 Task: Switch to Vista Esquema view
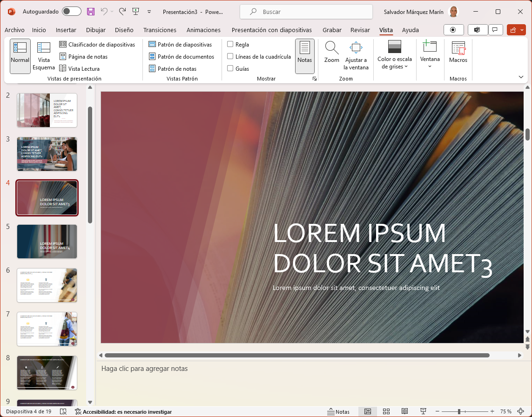point(43,56)
